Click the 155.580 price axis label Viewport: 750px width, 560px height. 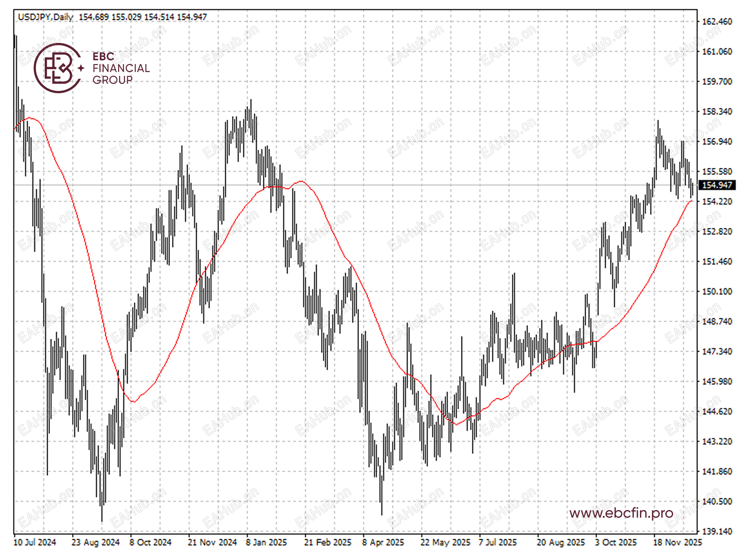click(x=717, y=171)
